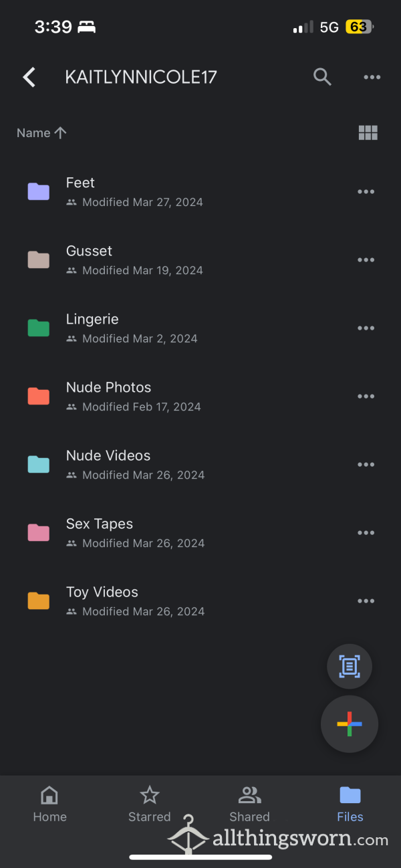The image size is (401, 868).
Task: Open header three-dot overflow menu
Action: (372, 78)
